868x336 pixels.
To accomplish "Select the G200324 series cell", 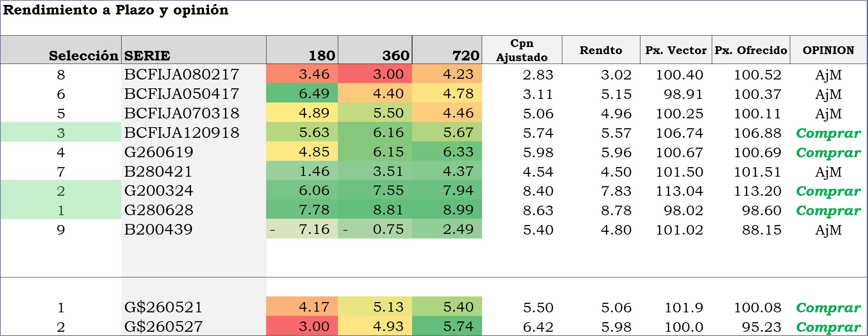I will coord(159,191).
